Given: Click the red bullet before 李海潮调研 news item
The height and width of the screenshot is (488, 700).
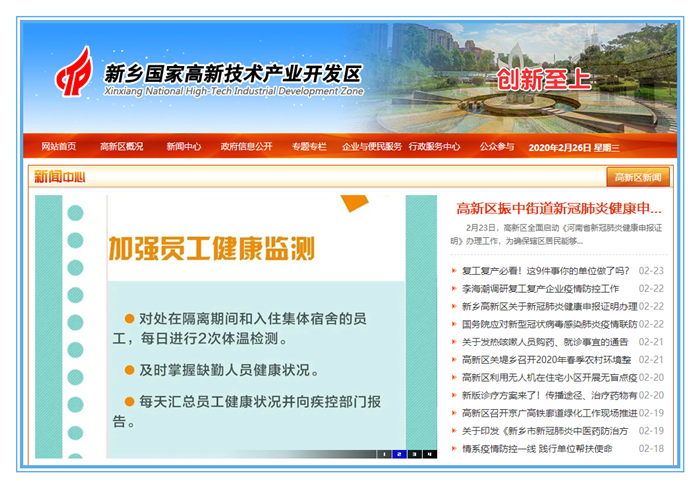Looking at the screenshot, I should 455,289.
